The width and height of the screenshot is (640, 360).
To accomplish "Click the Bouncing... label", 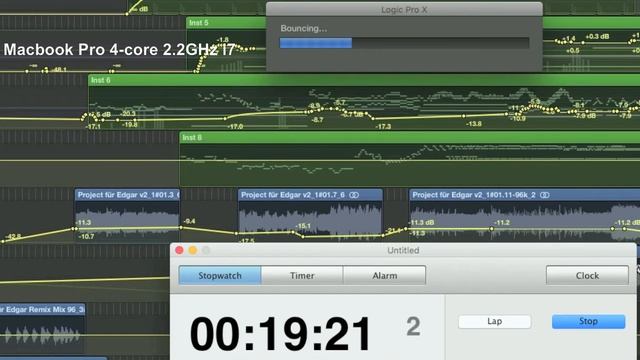I will coord(304,29).
